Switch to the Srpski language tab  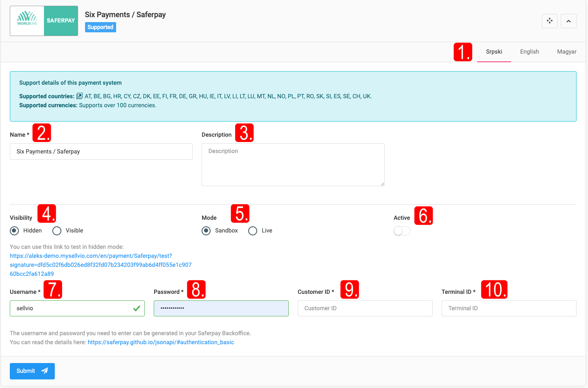pyautogui.click(x=494, y=52)
